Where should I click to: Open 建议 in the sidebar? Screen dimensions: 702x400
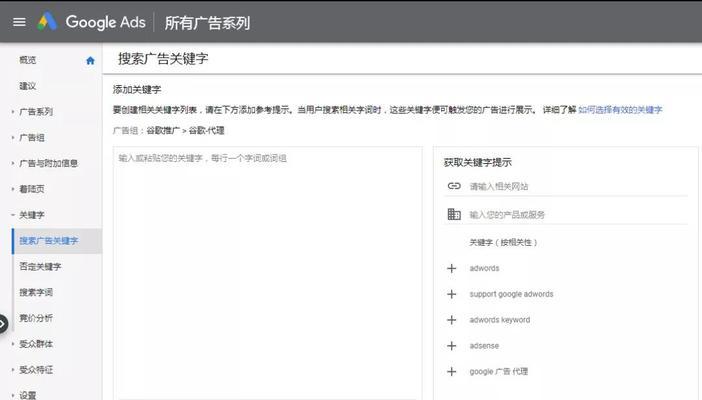(28, 86)
